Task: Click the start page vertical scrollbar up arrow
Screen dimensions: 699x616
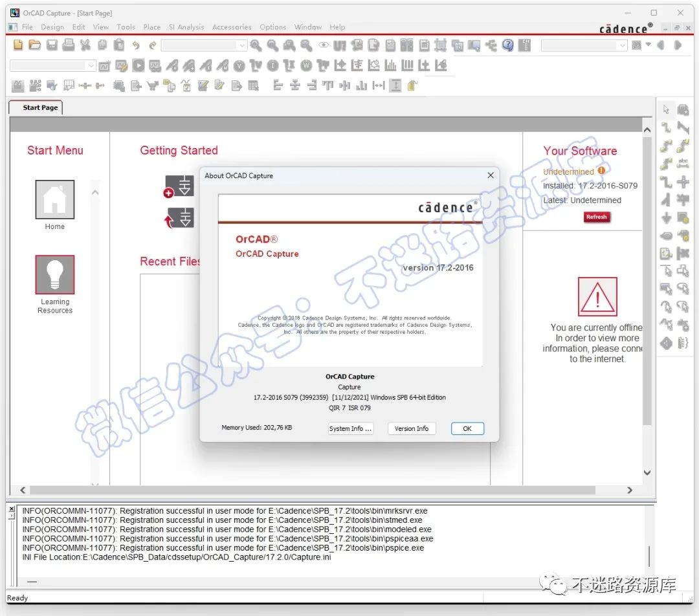Action: (647, 129)
